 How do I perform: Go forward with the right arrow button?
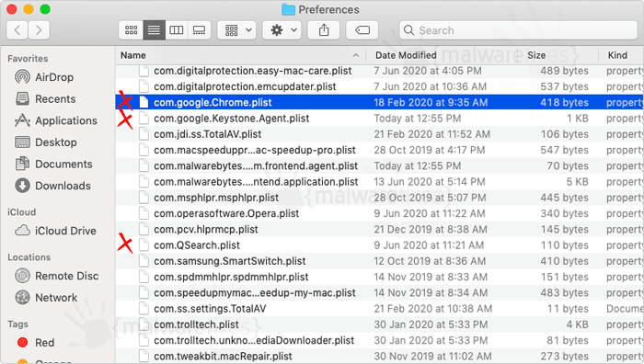[39, 30]
